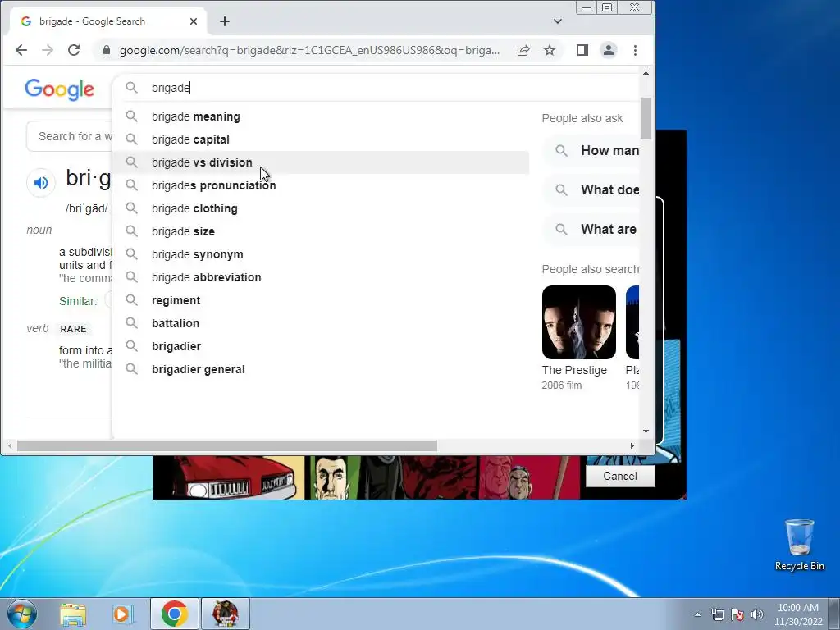This screenshot has width=840, height=630.
Task: Pick the 'brigadier general' suggestion
Action: tap(321, 370)
